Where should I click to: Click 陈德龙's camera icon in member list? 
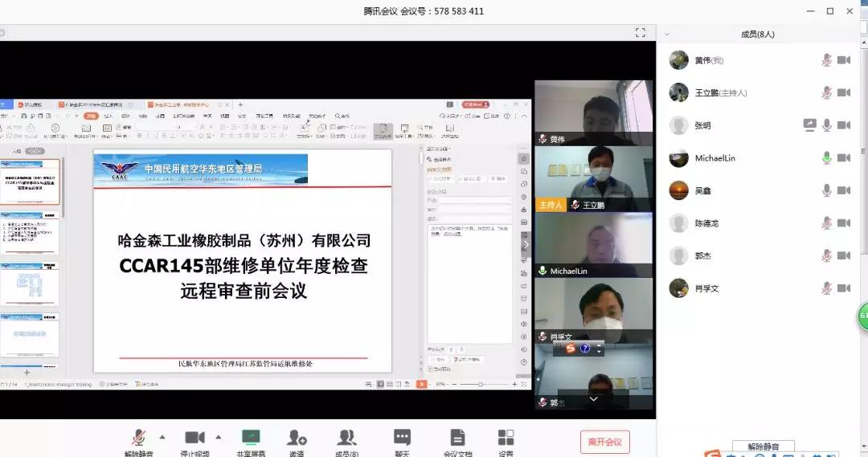pyautogui.click(x=844, y=223)
